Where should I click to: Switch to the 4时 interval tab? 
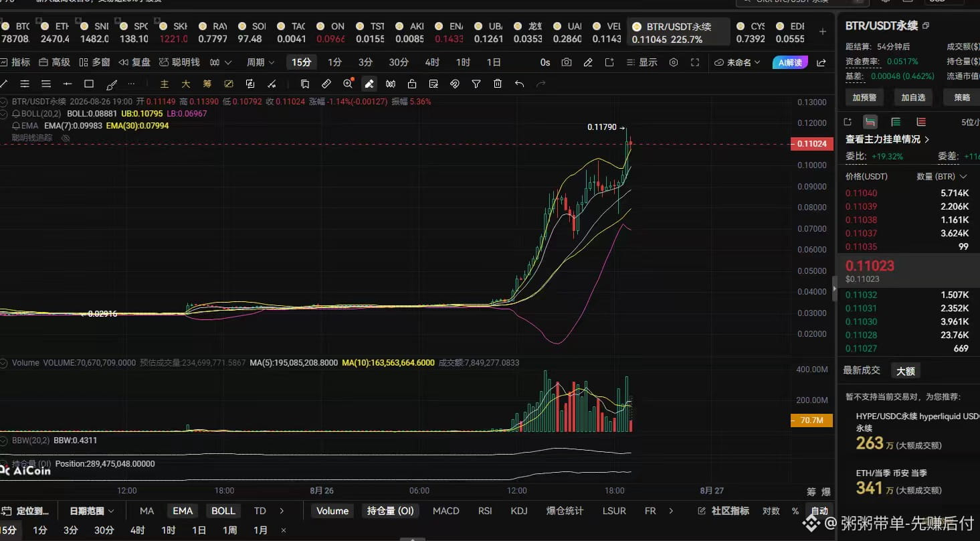432,62
